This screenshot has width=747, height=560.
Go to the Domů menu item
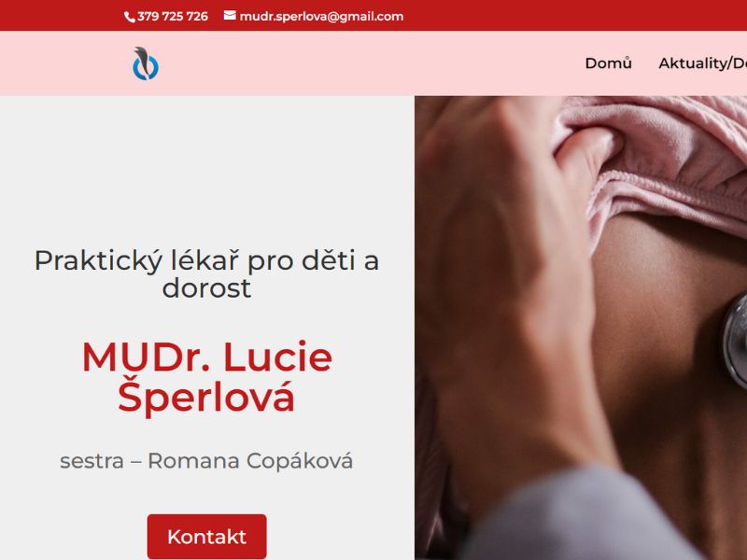(x=609, y=63)
